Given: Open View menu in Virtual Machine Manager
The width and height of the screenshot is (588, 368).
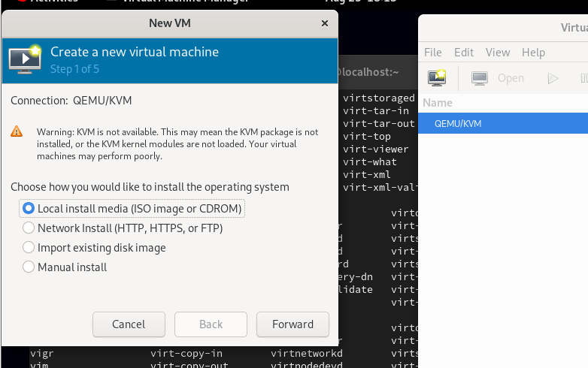Looking at the screenshot, I should [x=498, y=53].
